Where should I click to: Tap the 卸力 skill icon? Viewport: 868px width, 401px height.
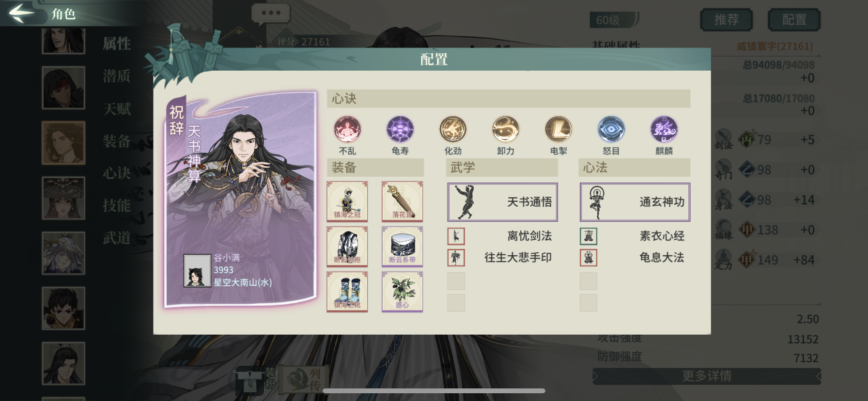point(506,129)
